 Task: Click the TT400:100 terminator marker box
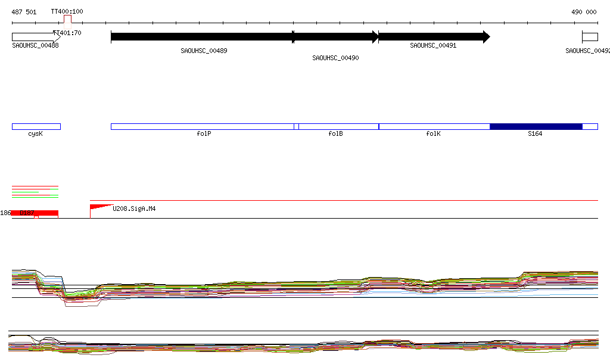67,19
